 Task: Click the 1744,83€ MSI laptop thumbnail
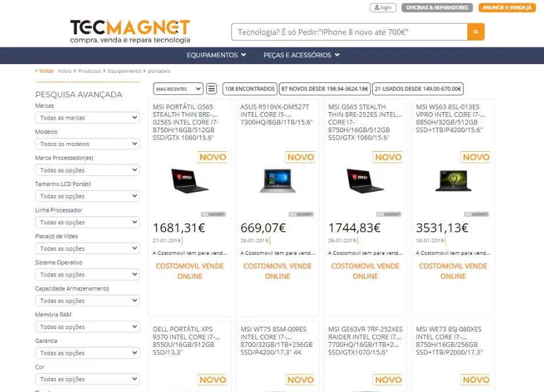365,181
